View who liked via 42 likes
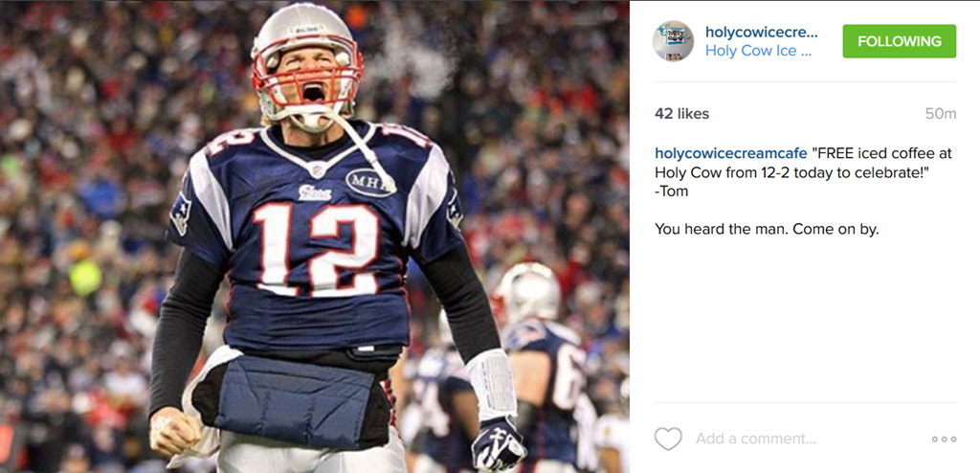This screenshot has height=473, width=980. coord(681,114)
